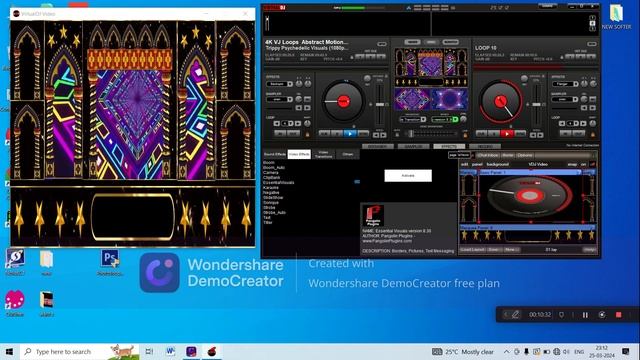Click left deck turntable platter

tap(344, 101)
